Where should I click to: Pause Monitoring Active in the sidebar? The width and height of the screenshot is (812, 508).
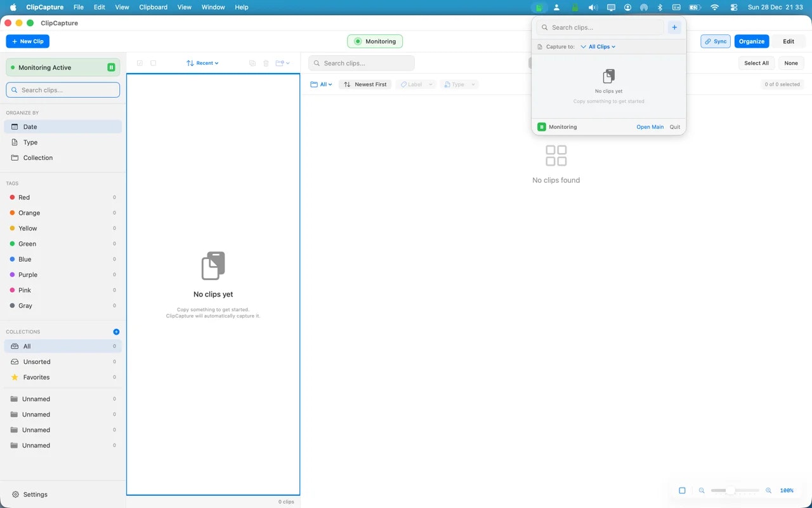point(110,67)
